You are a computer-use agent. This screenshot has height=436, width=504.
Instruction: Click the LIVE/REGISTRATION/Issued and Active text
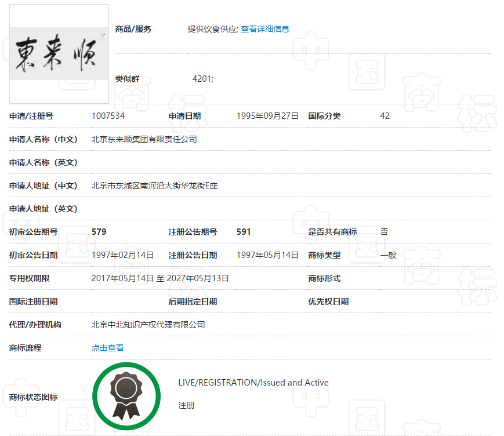[253, 383]
